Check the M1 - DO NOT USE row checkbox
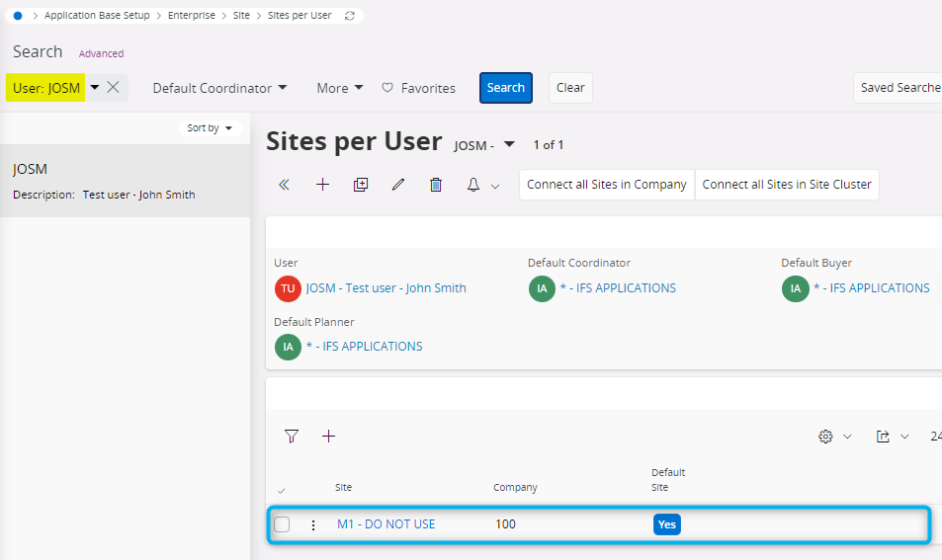This screenshot has height=560, width=942. 282,524
